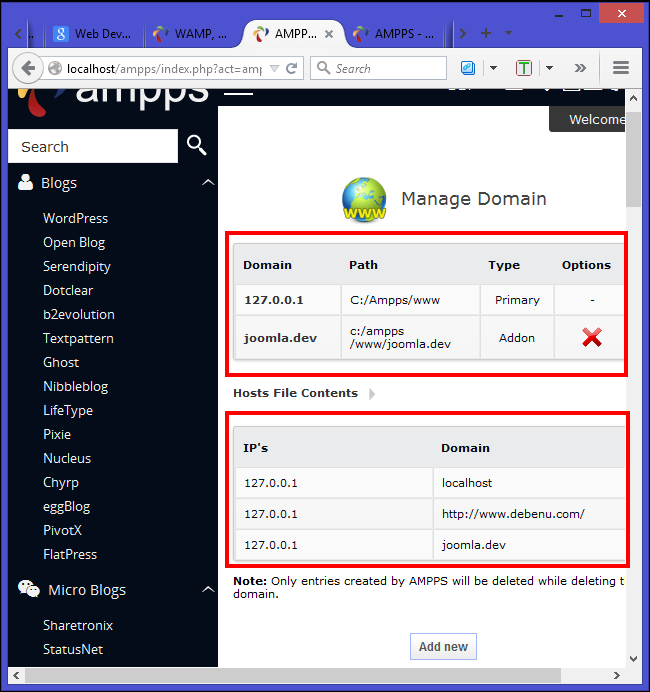The height and width of the screenshot is (692, 650).
Task: Select Ghost in sidebar
Action: click(61, 362)
